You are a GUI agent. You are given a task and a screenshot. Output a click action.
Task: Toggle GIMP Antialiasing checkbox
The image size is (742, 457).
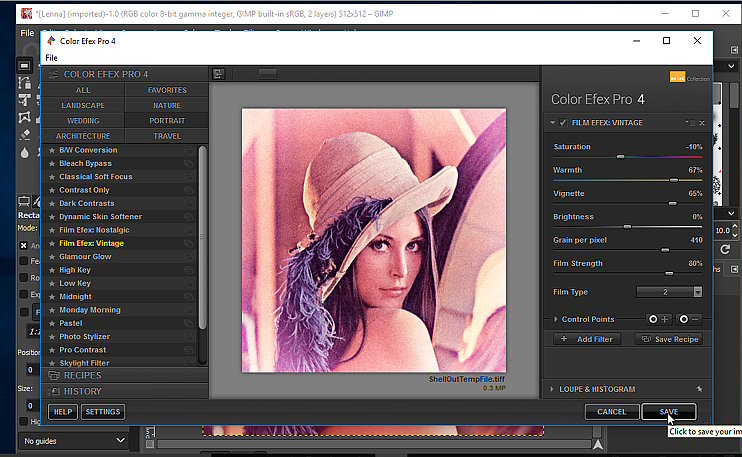24,246
